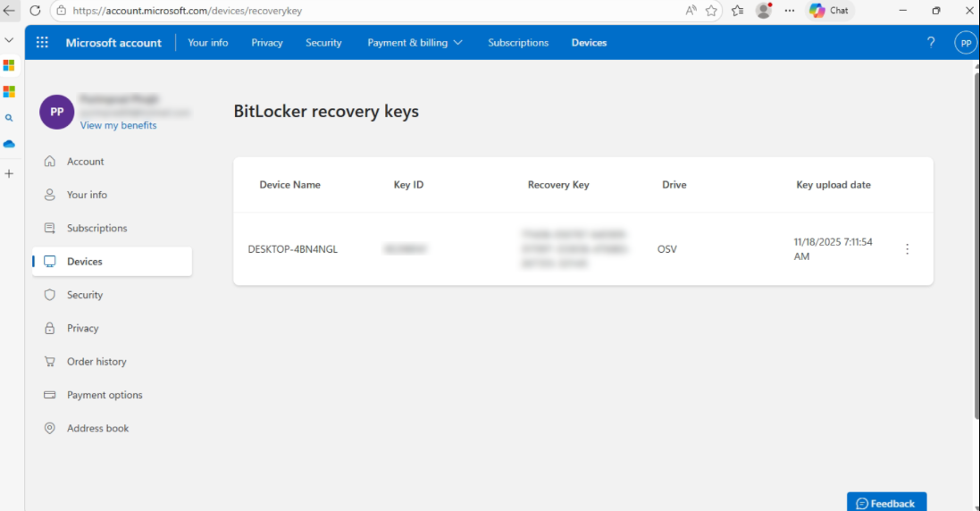Click the Microsoft account title link
The width and height of the screenshot is (980, 511).
(113, 43)
